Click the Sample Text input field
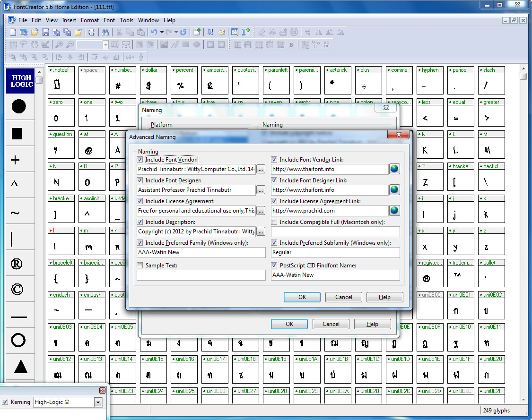The height and width of the screenshot is (420, 532). [x=201, y=275]
